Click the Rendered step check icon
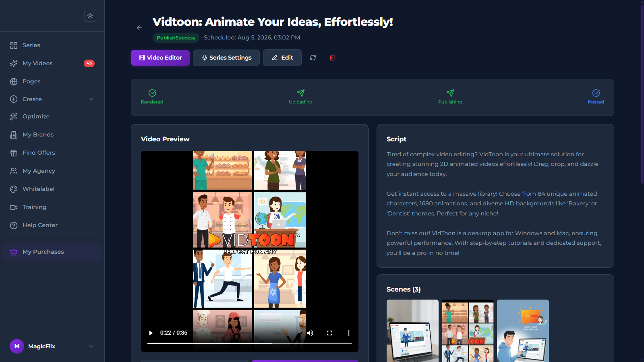This screenshot has width=644, height=362. (152, 93)
